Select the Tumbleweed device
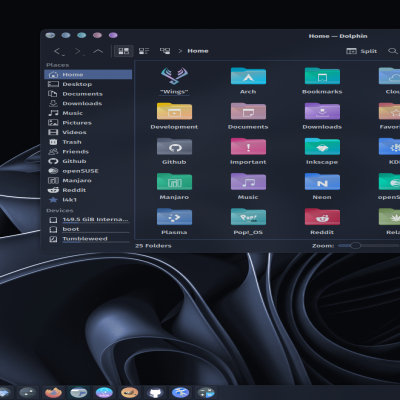 tap(88, 239)
